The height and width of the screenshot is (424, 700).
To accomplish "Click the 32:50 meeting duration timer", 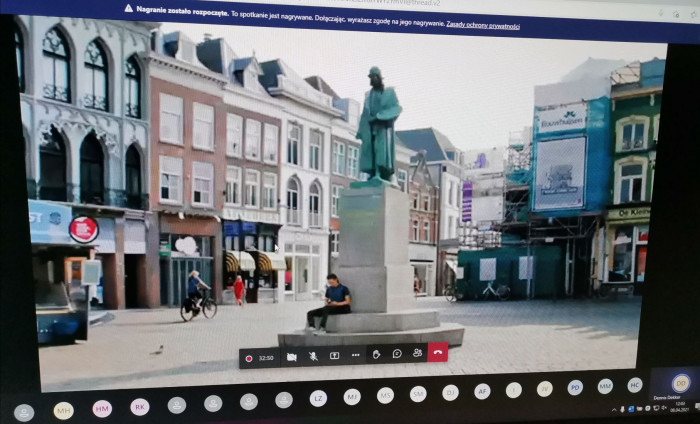I will [x=266, y=358].
